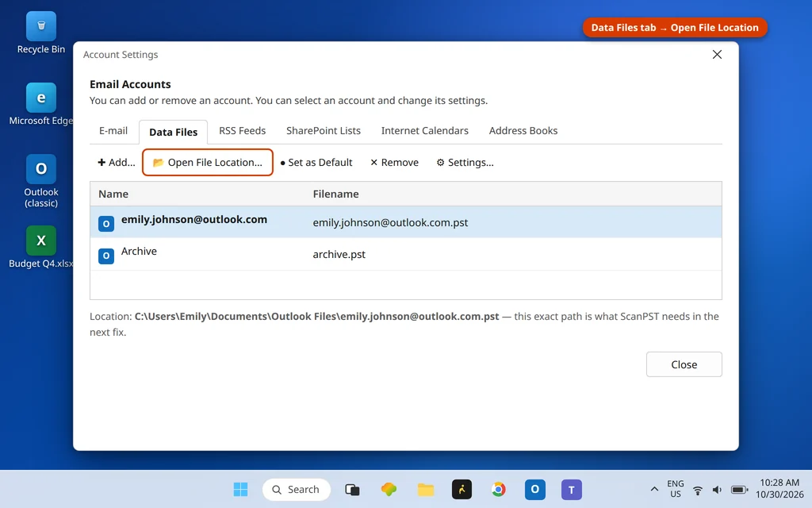The image size is (812, 508).
Task: Click the Outlook icon beside Archive
Action: point(106,256)
